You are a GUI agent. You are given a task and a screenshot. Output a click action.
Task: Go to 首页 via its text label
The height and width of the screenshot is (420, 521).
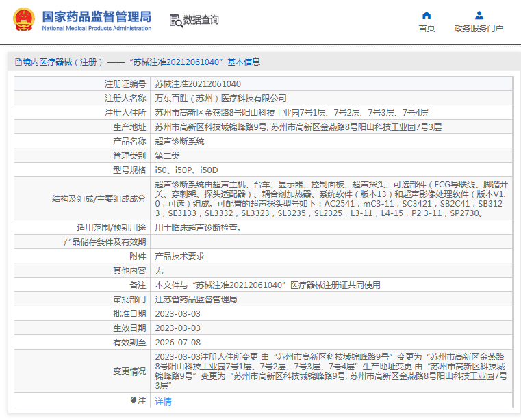point(427,28)
